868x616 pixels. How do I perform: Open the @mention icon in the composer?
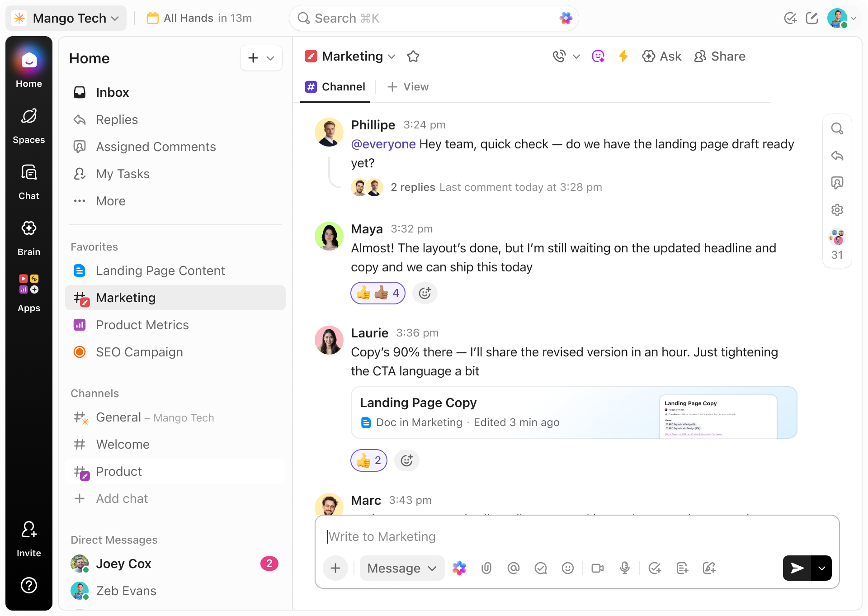(x=514, y=568)
